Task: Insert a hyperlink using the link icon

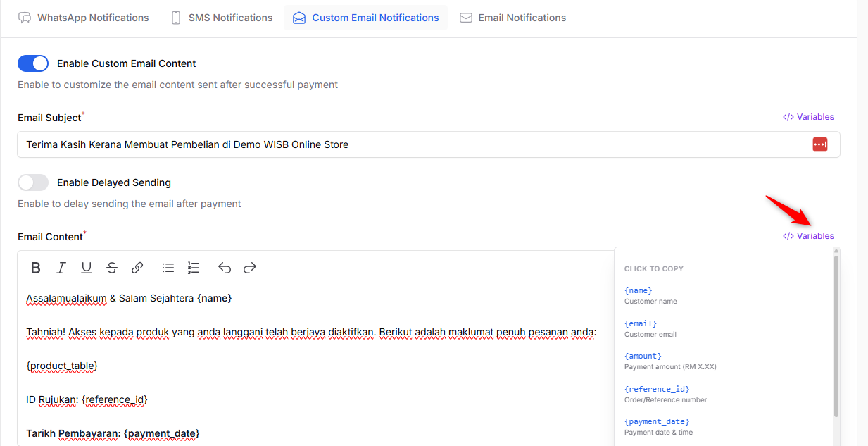Action: point(137,268)
